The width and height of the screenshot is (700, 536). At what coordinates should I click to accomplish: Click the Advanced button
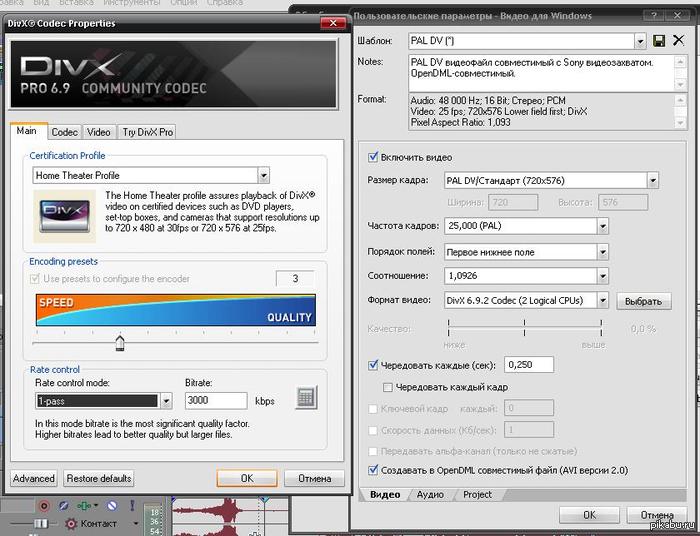[x=33, y=478]
